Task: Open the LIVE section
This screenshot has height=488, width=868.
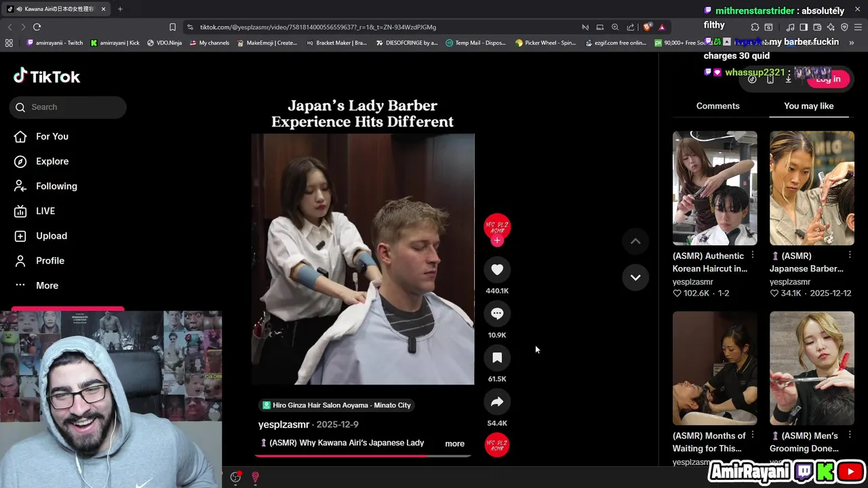Action: coord(35,211)
